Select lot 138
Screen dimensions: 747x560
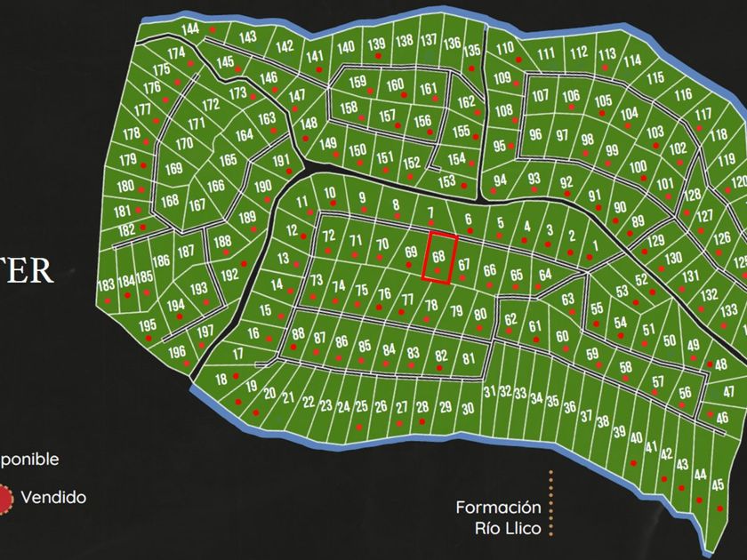tap(405, 41)
